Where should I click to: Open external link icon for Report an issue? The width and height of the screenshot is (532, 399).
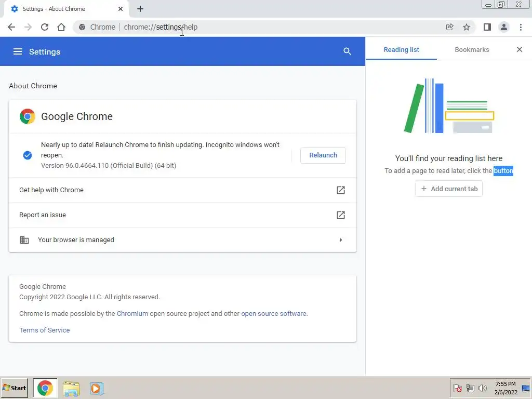click(341, 215)
